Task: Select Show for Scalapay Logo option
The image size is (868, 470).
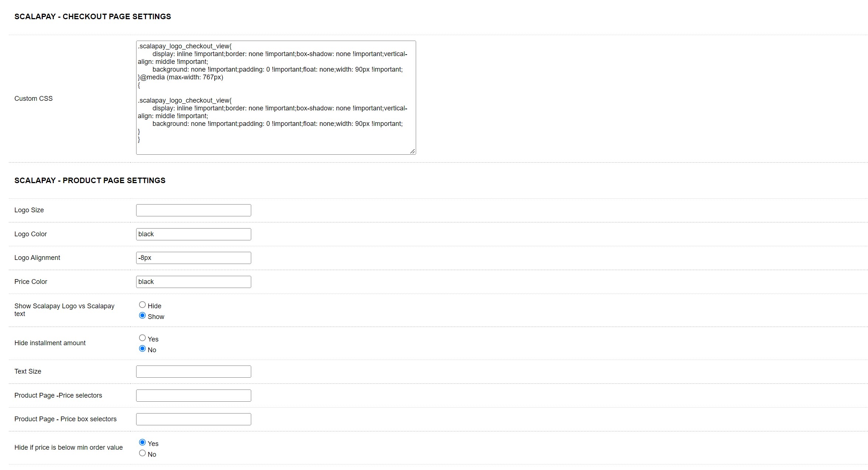Action: (142, 316)
